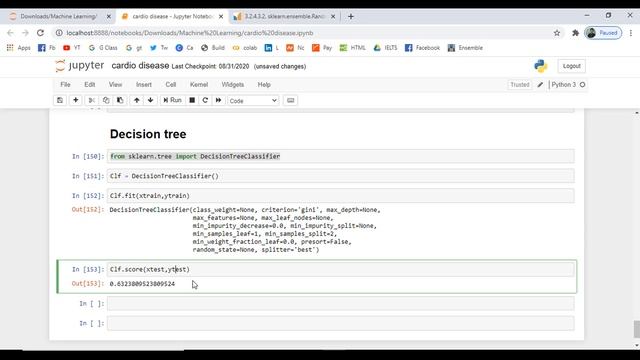The image size is (640, 360).
Task: Open the IELTS bookmark
Action: pos(385,48)
